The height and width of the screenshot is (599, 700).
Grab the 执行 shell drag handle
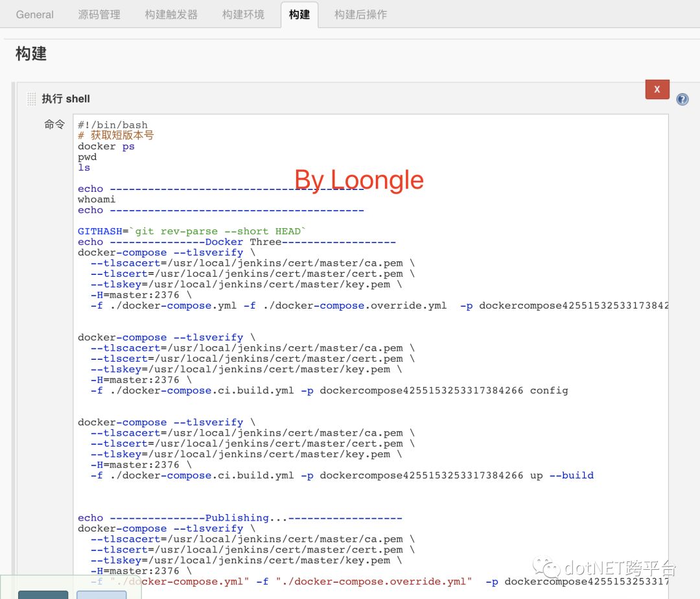click(x=31, y=99)
